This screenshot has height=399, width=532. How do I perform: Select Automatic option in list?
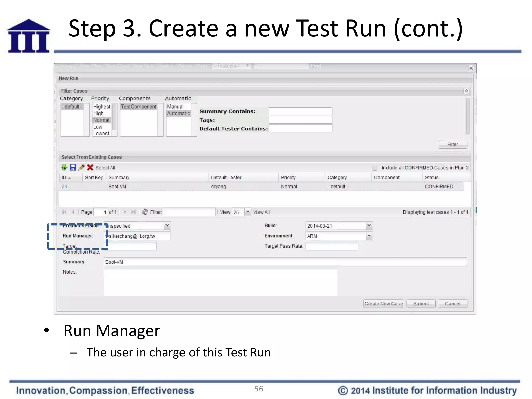coord(178,114)
